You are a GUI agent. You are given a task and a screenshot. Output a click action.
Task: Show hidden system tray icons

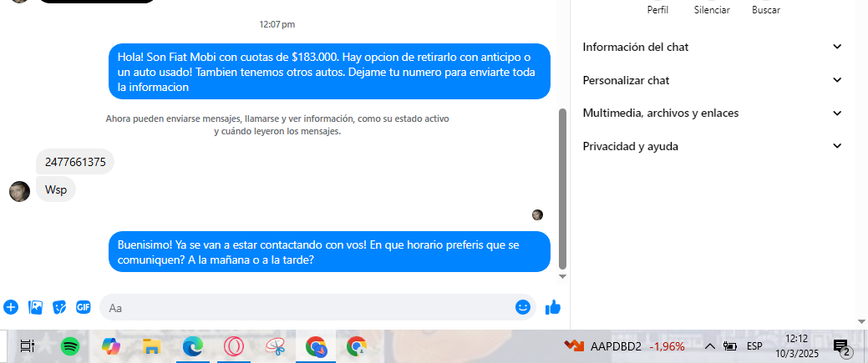tap(709, 346)
